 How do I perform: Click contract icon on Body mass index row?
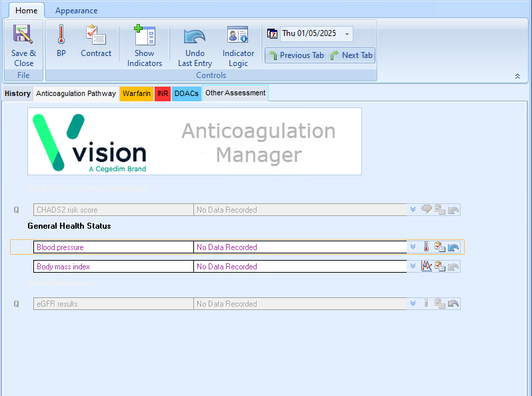440,266
